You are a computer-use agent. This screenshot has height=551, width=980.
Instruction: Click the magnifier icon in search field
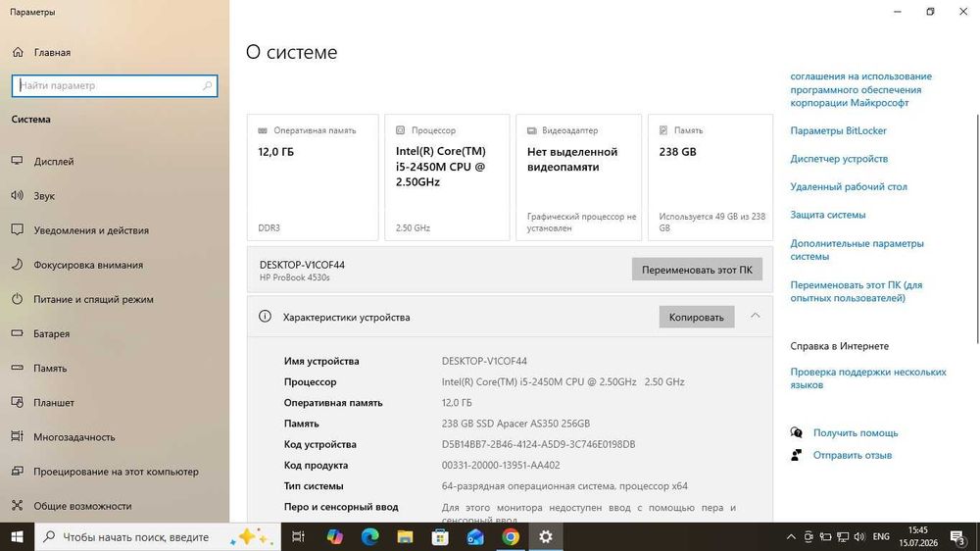coord(207,85)
